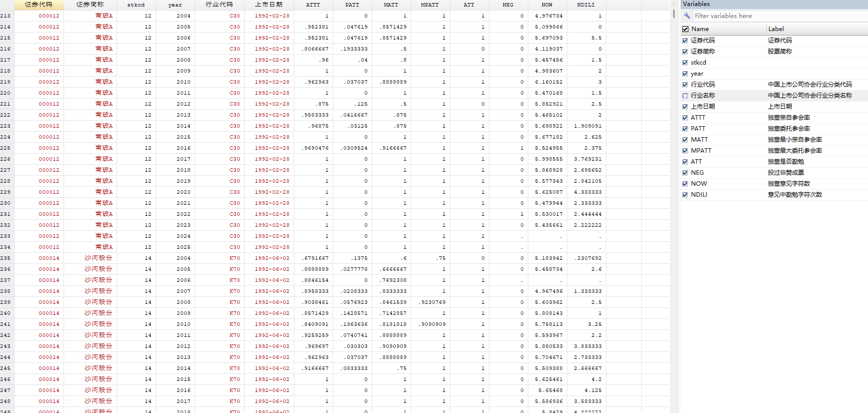The image size is (868, 413).
Task: Click the MPATT column header in data grid
Action: 430,5
